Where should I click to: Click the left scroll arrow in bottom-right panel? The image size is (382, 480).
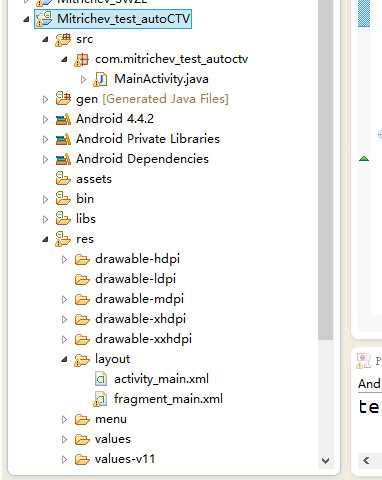tap(366, 461)
